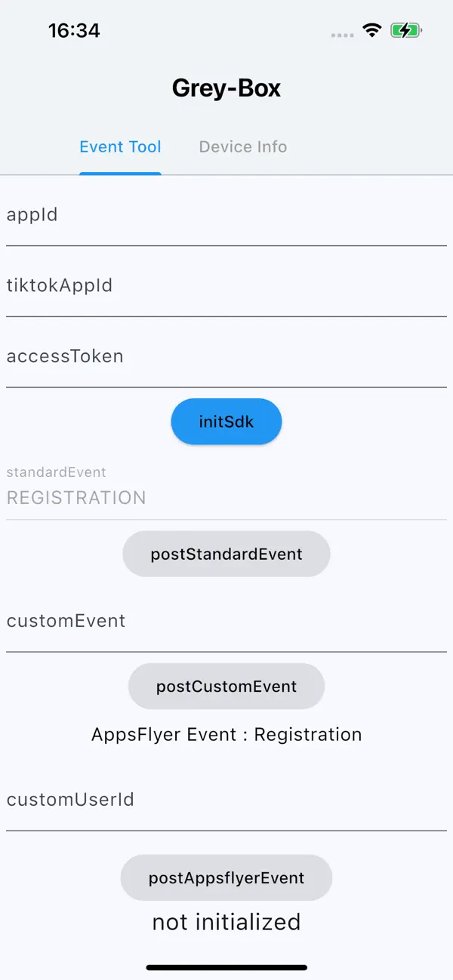Tap the postCustomEvent button

point(226,686)
